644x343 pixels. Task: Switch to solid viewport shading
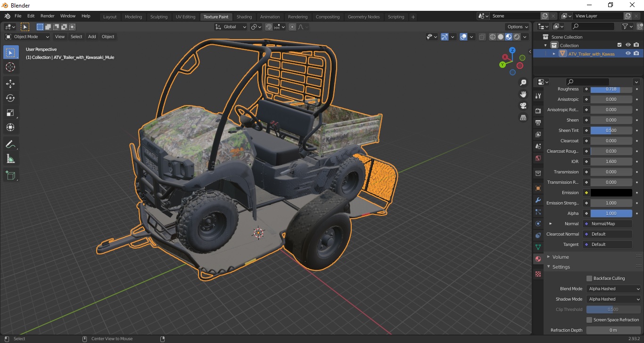coord(501,37)
